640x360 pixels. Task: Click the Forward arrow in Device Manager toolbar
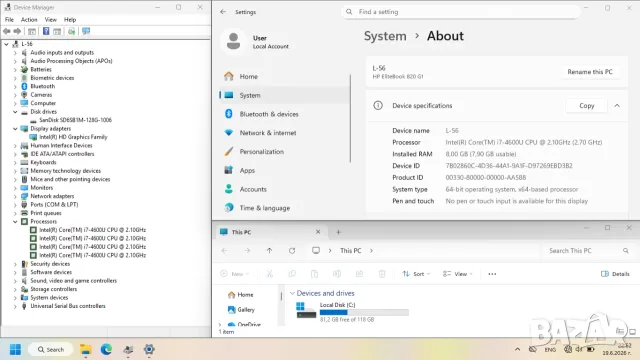17,31
